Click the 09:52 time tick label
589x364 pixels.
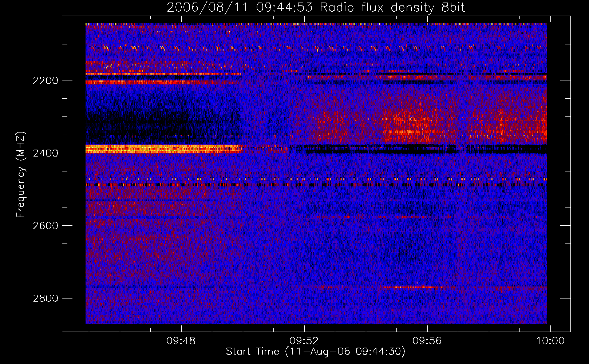click(304, 341)
